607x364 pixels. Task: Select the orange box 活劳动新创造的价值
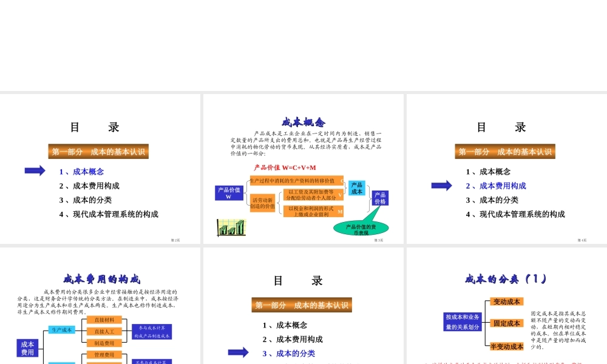262,203
